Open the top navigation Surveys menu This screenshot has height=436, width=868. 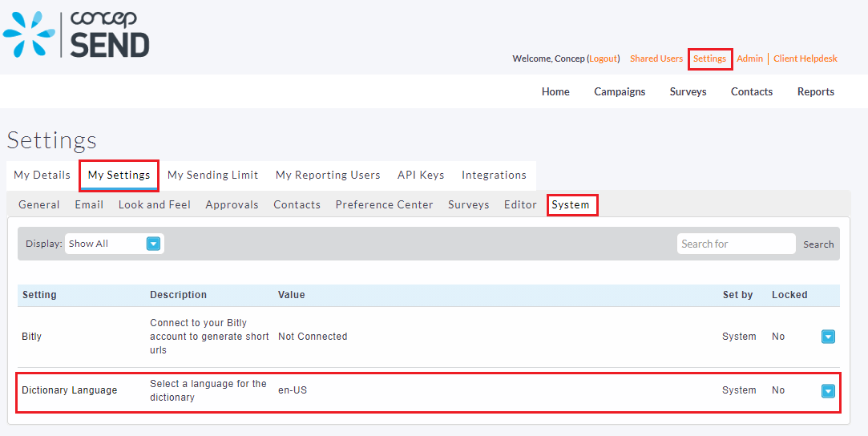tap(688, 92)
